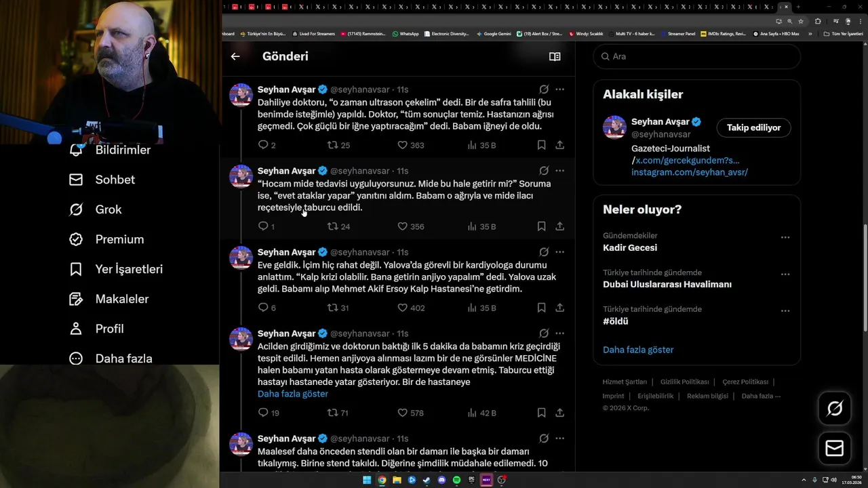Image resolution: width=868 pixels, height=488 pixels.
Task: Open options for #öldü trend
Action: [x=785, y=310]
